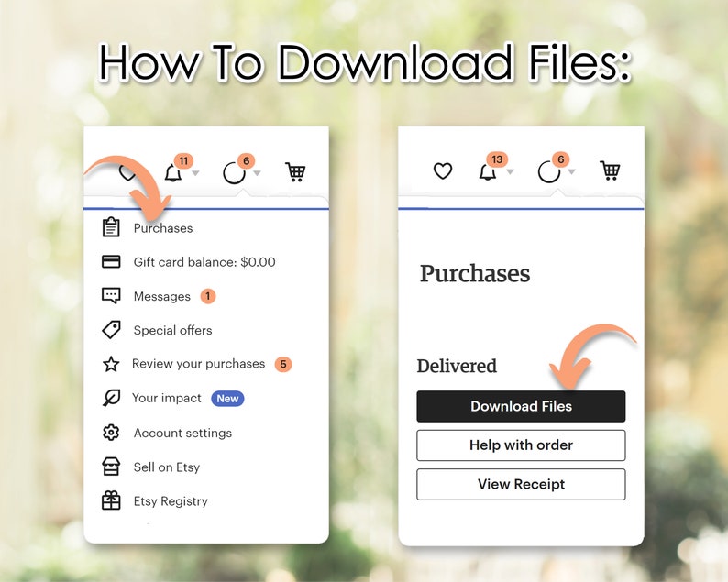Click the Messages unread count badge 1

pyautogui.click(x=207, y=296)
